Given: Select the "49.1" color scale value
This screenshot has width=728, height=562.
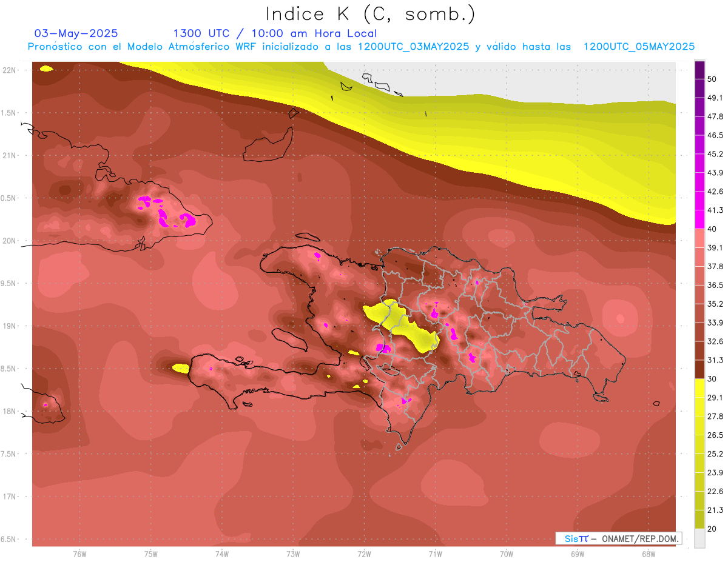Looking at the screenshot, I should tap(716, 98).
